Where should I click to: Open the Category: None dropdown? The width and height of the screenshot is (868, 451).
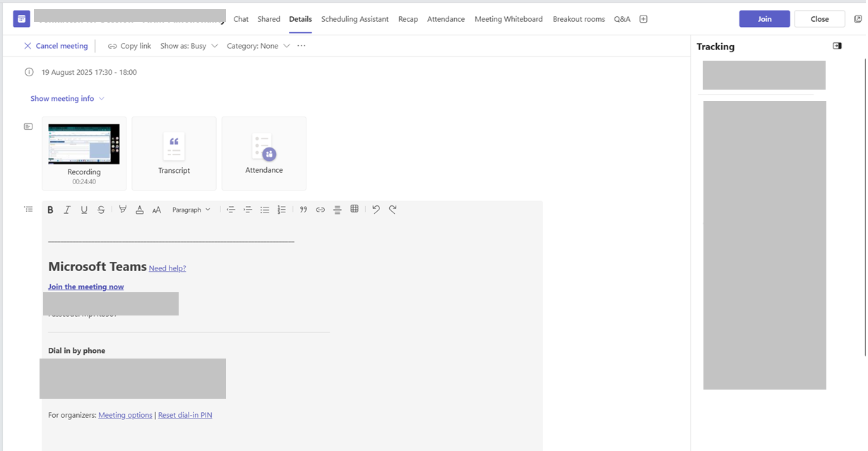click(x=258, y=46)
